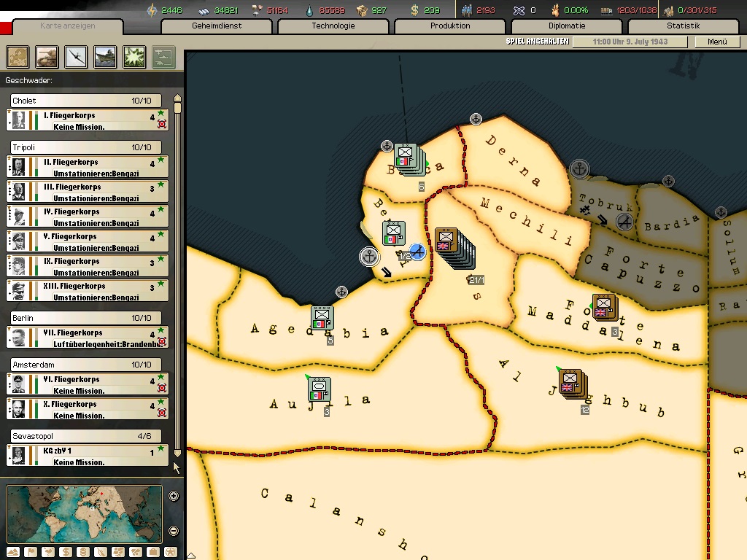The height and width of the screenshot is (560, 747).
Task: Switch to the star map mode
Action: pyautogui.click(x=171, y=552)
